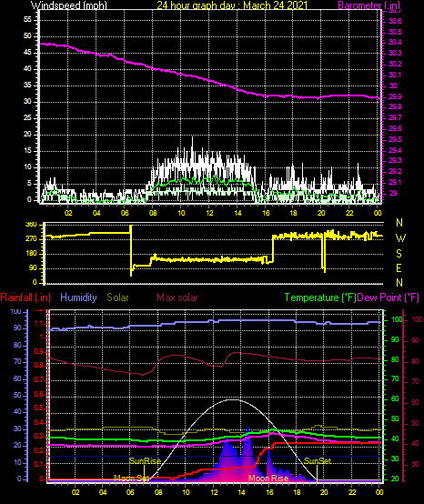424x504 pixels.
Task: Select the Rainfall (.in) legend label
Action: 25,297
